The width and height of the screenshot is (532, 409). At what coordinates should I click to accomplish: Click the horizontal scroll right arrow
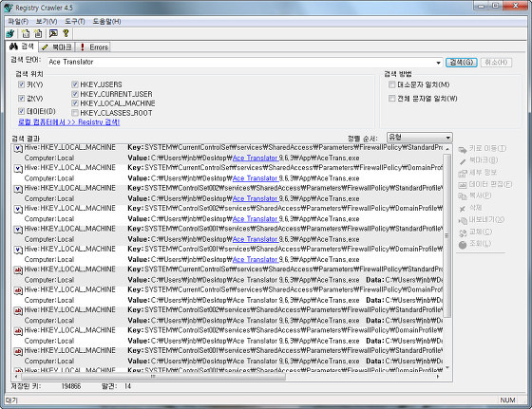point(438,376)
